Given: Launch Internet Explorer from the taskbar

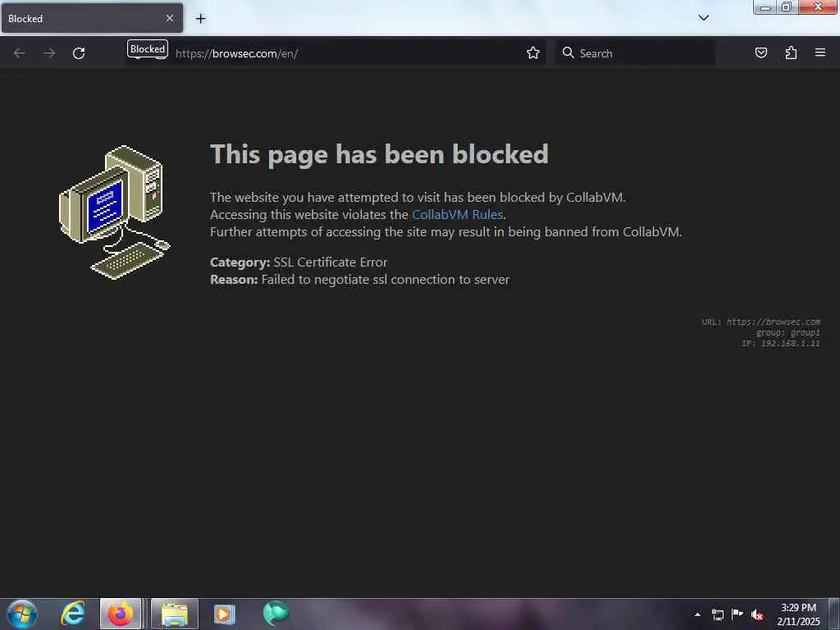Looking at the screenshot, I should (x=72, y=614).
